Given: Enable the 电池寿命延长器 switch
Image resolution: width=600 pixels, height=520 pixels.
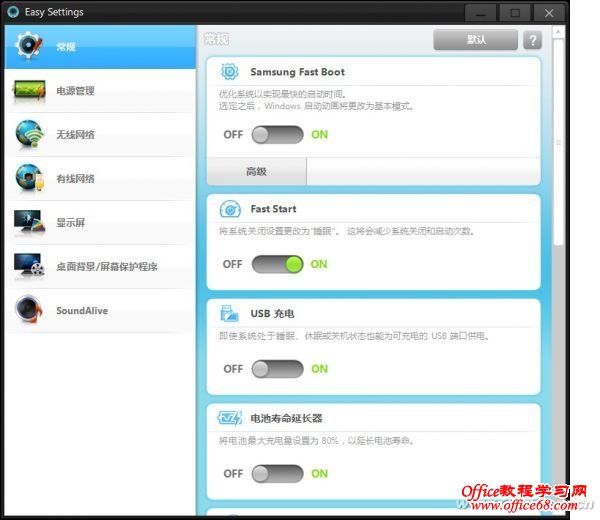Looking at the screenshot, I should coord(277,474).
